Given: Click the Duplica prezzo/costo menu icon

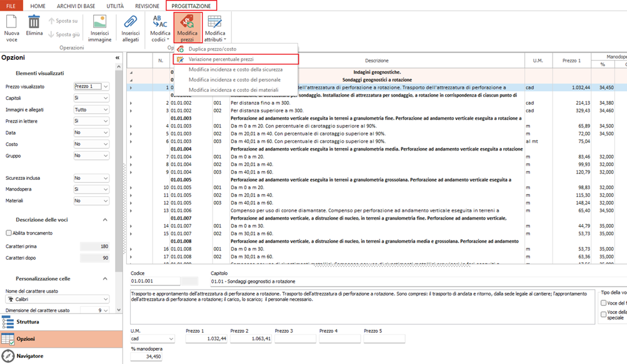Looking at the screenshot, I should [x=180, y=49].
